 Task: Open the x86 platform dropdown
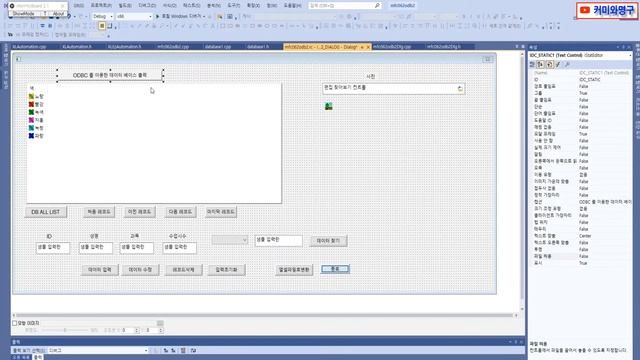[134, 16]
